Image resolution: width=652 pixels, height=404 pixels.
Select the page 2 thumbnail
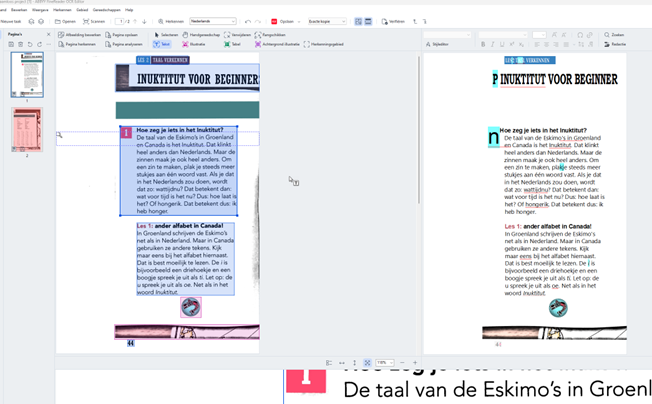click(x=27, y=129)
